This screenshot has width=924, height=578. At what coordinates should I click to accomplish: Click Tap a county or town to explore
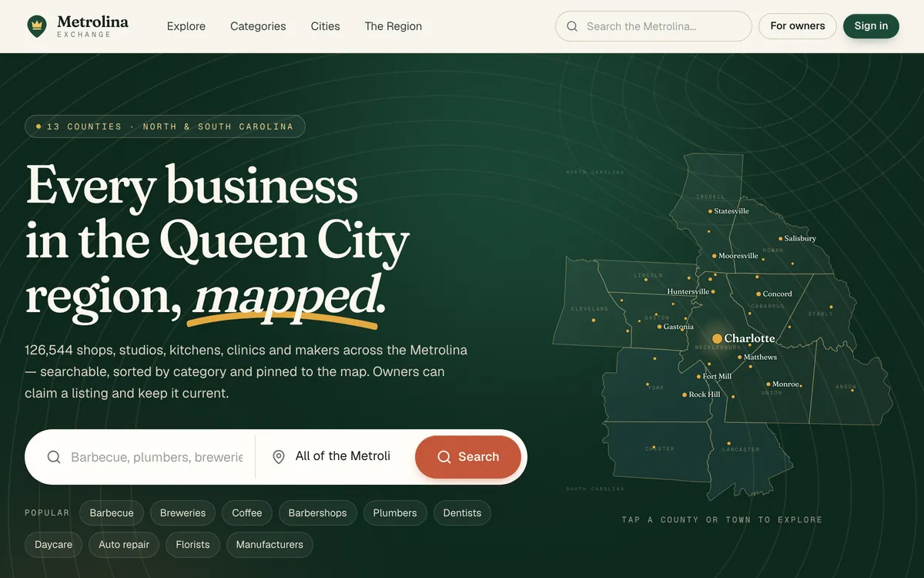[722, 520]
